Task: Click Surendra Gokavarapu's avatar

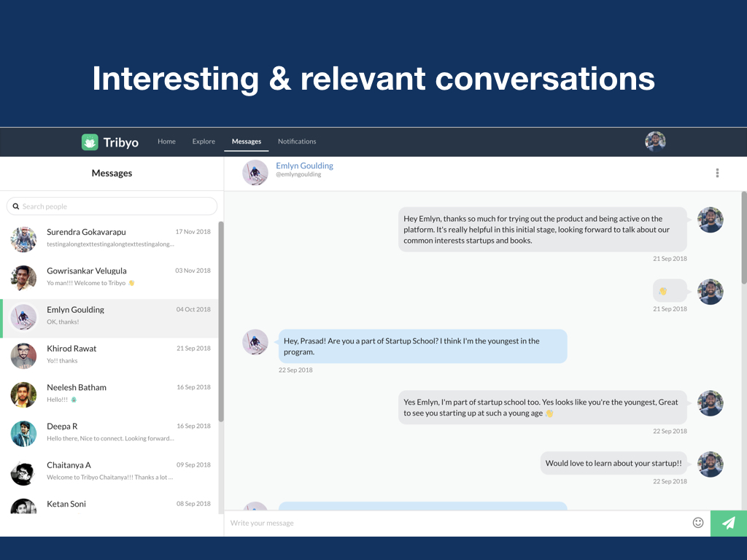Action: coord(23,239)
